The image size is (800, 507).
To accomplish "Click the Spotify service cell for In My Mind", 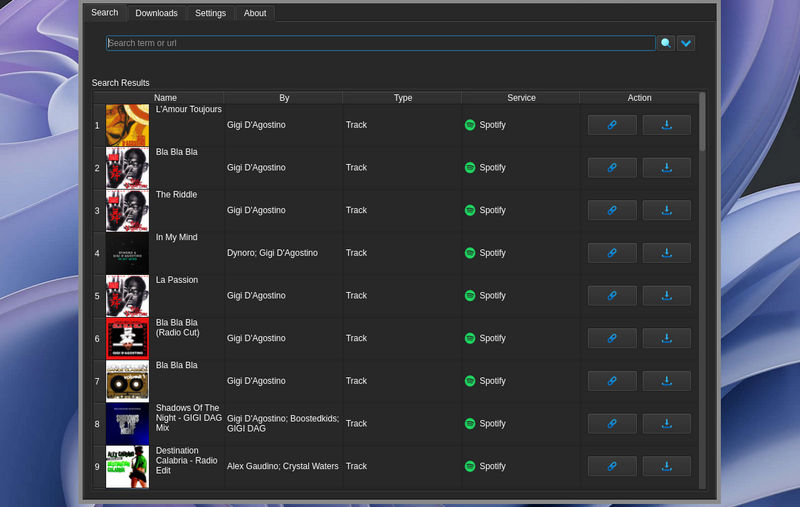I will (520, 253).
